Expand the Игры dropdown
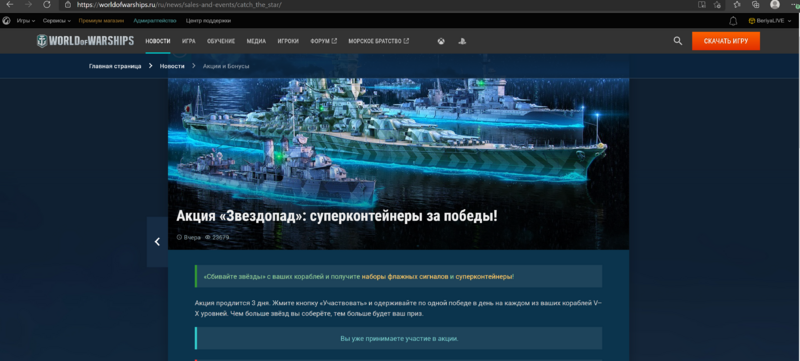The image size is (800, 361). tap(26, 21)
